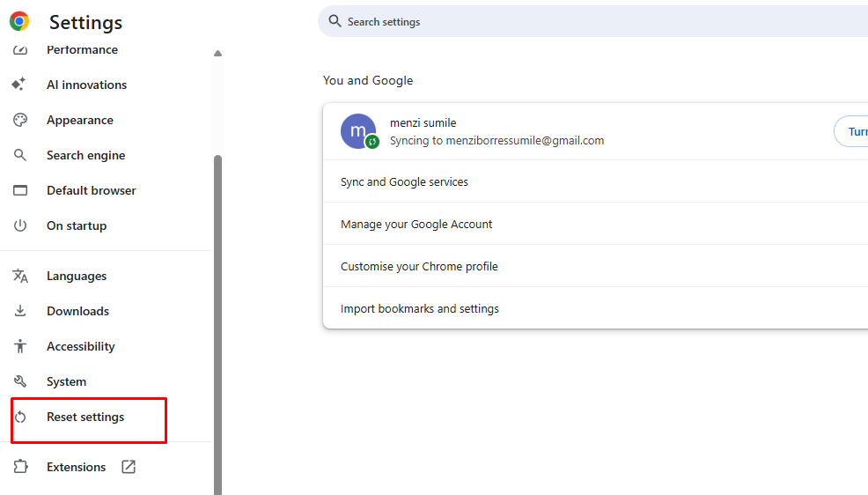868x495 pixels.
Task: Click the Appearance palette icon
Action: click(19, 120)
